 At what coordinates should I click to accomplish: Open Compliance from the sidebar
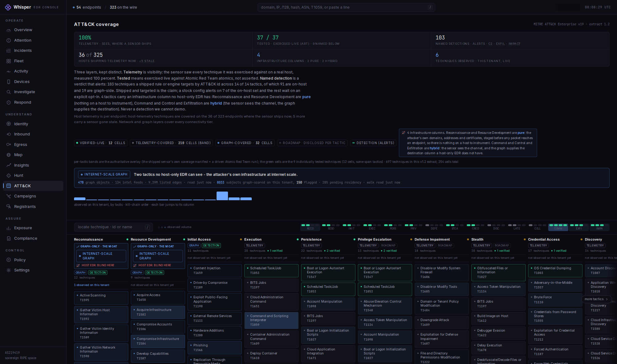[33, 238]
